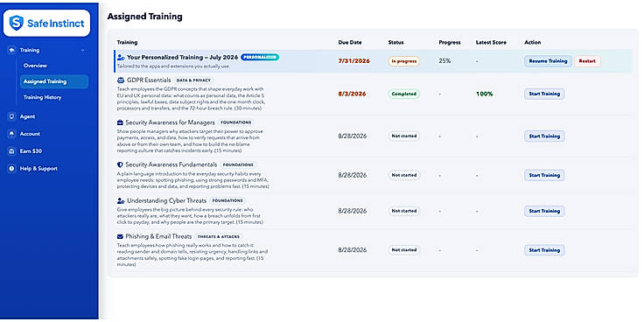Click the Account person icon

click(x=11, y=134)
